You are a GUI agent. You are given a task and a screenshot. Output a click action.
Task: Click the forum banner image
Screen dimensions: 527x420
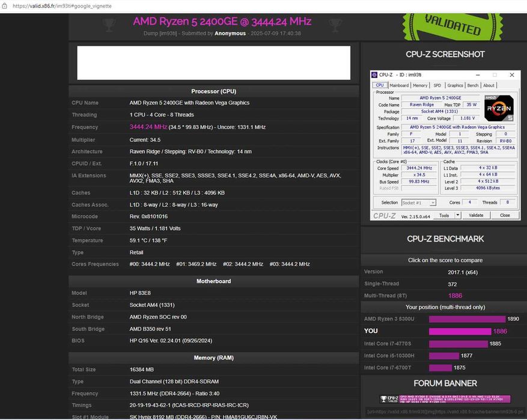click(x=445, y=399)
